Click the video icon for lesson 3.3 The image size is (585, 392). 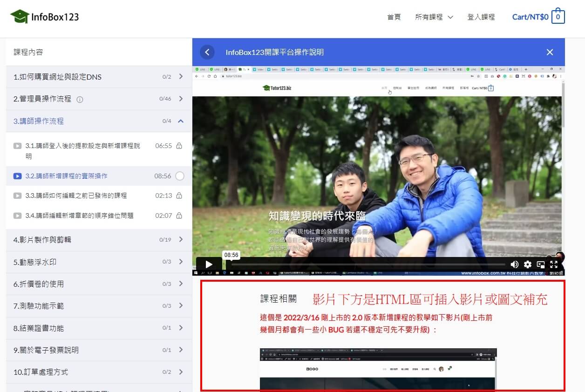(x=17, y=196)
